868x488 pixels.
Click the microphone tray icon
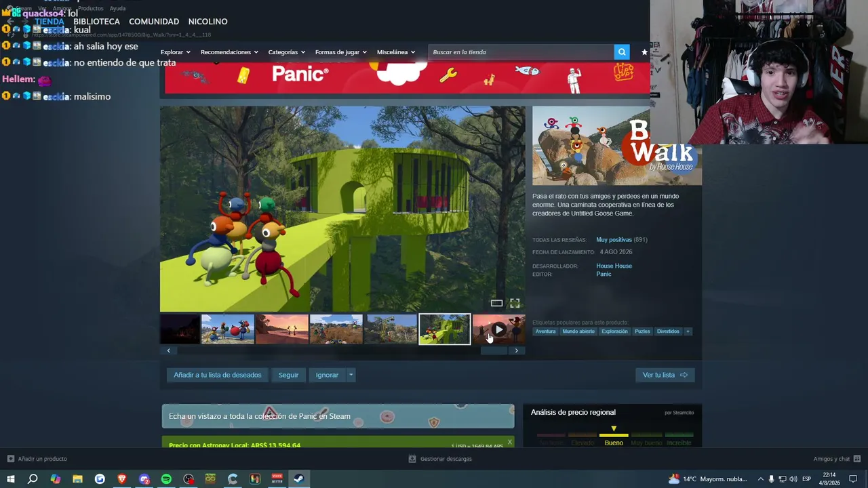point(771,479)
